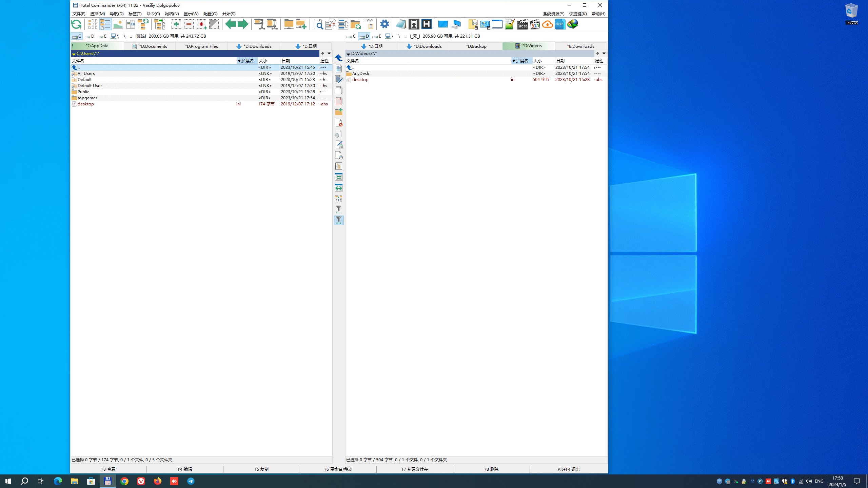Toggle full details list view button
The image size is (868, 488).
[105, 24]
